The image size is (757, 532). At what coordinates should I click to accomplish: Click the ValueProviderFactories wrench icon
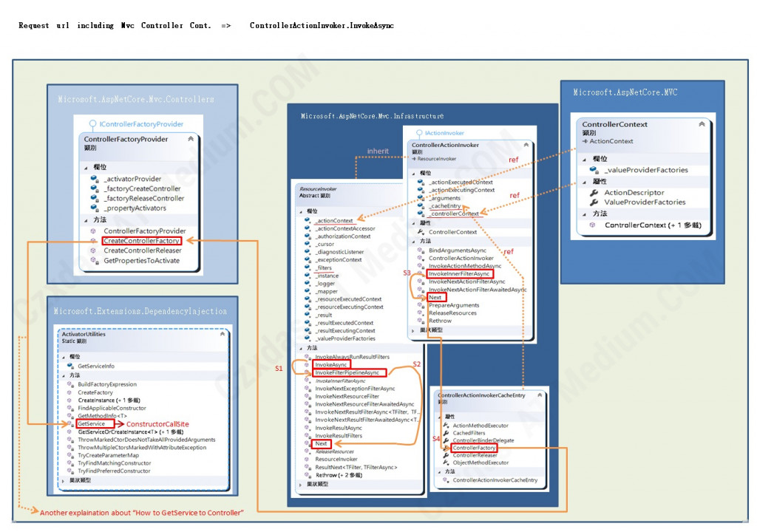594,202
